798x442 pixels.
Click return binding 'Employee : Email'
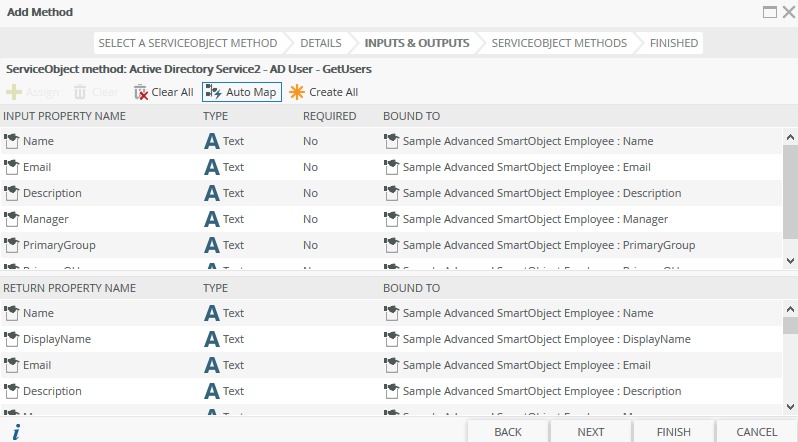click(527, 365)
